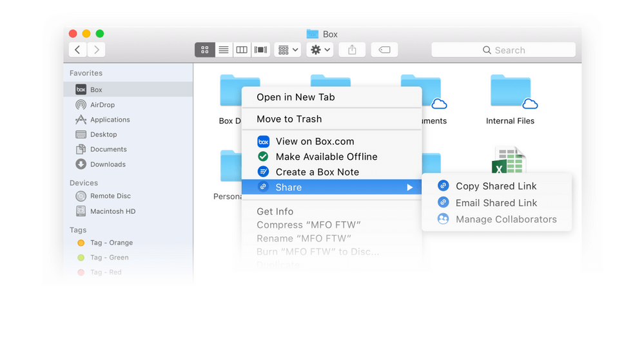Open the gear action menu
The image size is (644, 362).
(x=320, y=50)
